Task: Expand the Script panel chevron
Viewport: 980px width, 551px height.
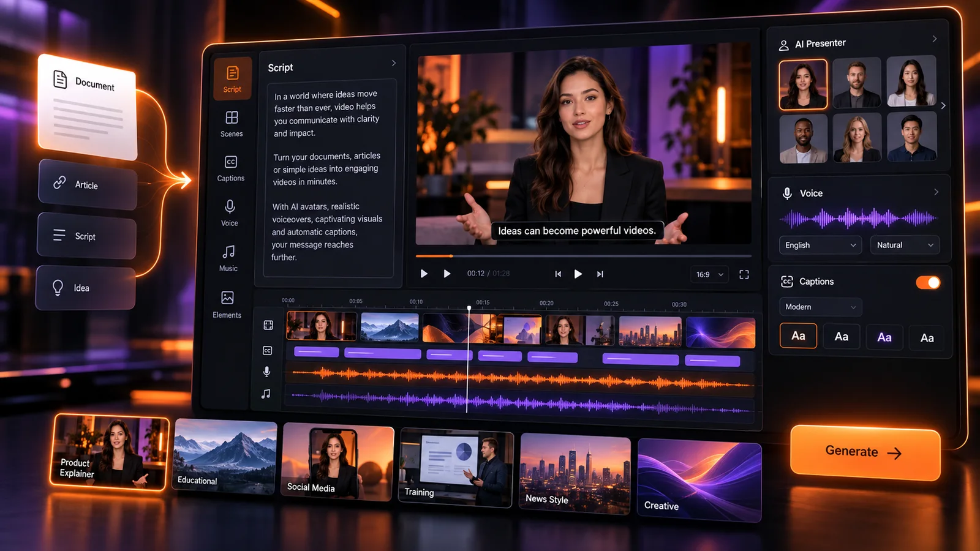Action: point(394,63)
